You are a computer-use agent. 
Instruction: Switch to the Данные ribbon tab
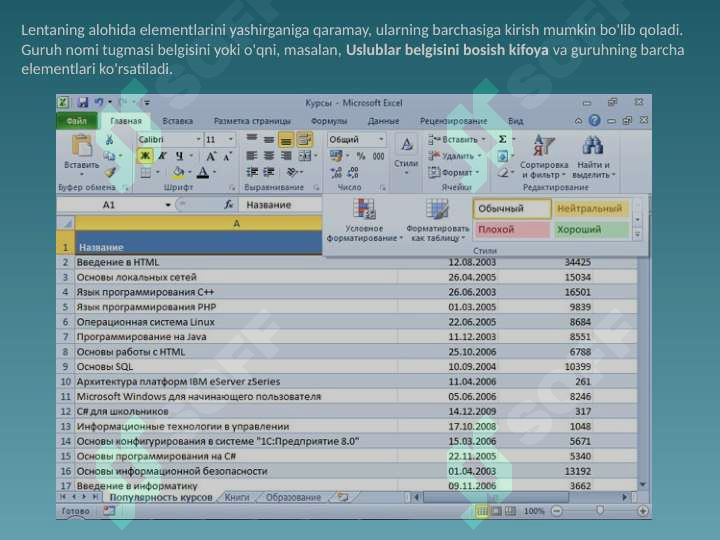[x=383, y=121]
